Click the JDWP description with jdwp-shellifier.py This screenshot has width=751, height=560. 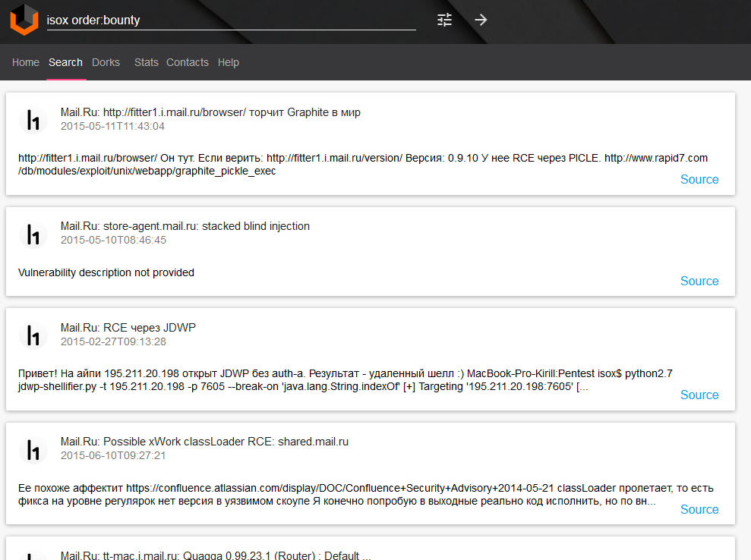[346, 379]
